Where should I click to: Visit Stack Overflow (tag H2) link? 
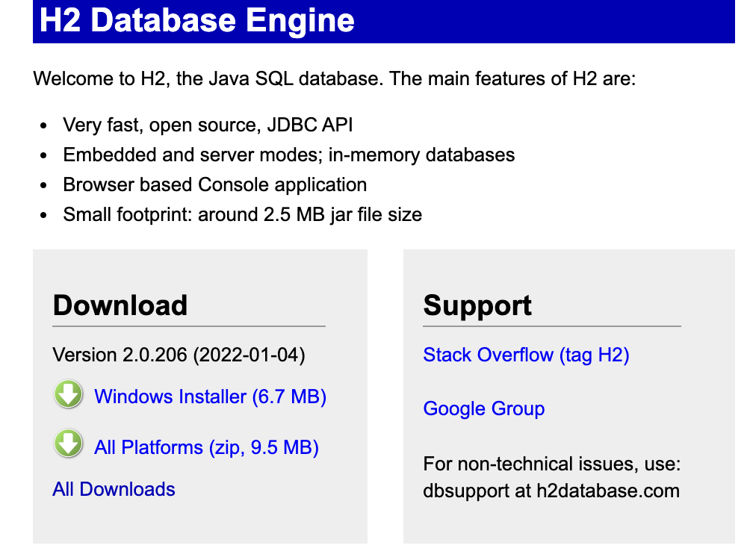point(527,355)
